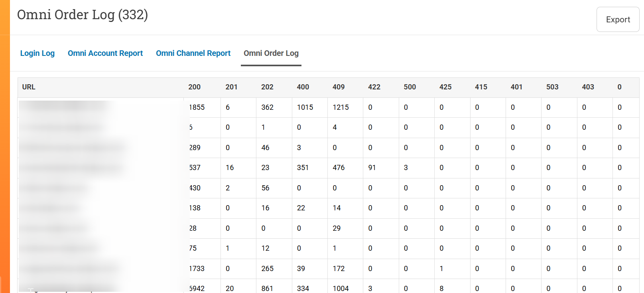
Task: Select the 503 column header
Action: pyautogui.click(x=552, y=87)
